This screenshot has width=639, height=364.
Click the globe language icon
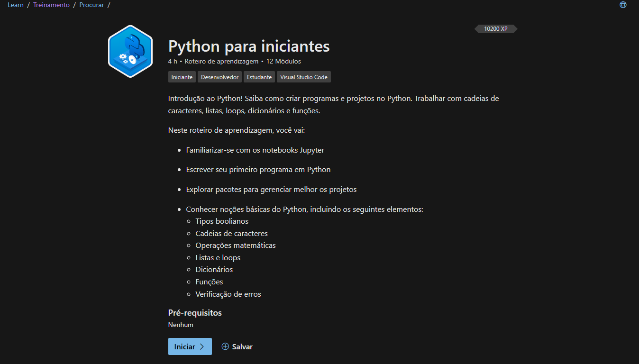click(623, 5)
